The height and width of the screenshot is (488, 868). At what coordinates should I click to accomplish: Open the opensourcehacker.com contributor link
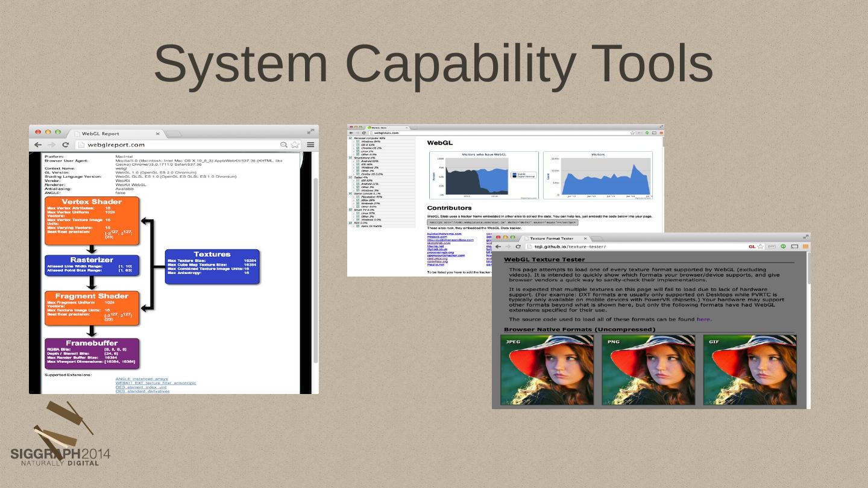point(447,255)
